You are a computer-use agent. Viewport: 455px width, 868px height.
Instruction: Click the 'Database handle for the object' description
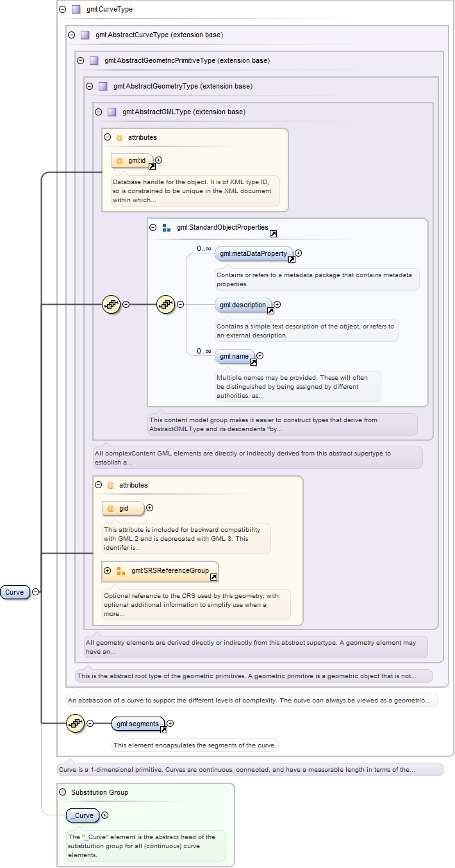[x=195, y=191]
